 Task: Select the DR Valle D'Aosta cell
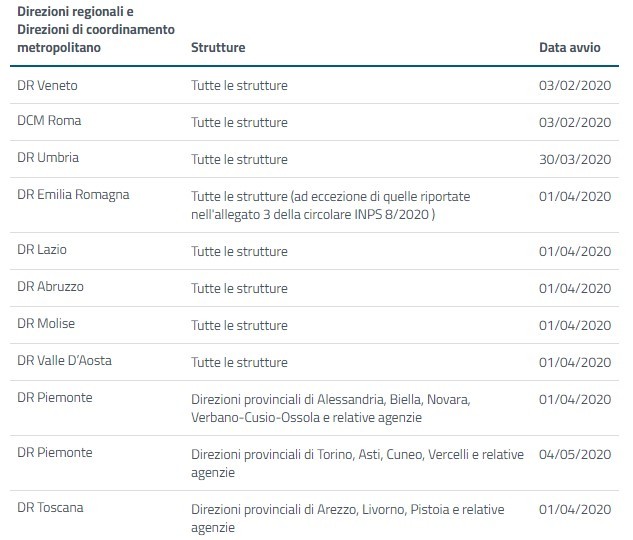pos(64,361)
